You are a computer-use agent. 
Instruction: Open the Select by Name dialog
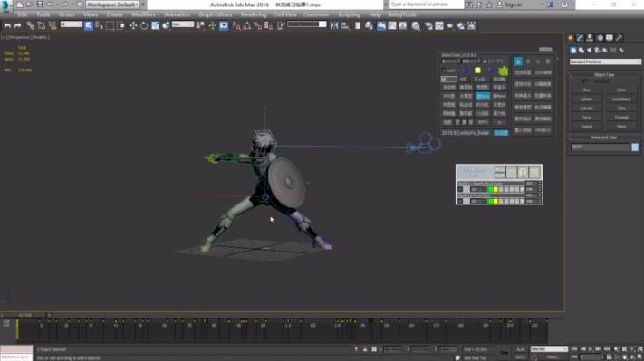coord(99,25)
